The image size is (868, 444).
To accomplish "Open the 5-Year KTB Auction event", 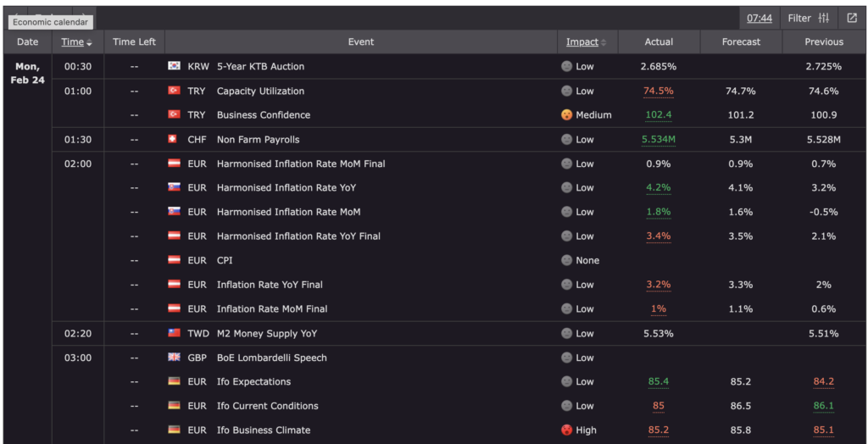I will click(260, 66).
